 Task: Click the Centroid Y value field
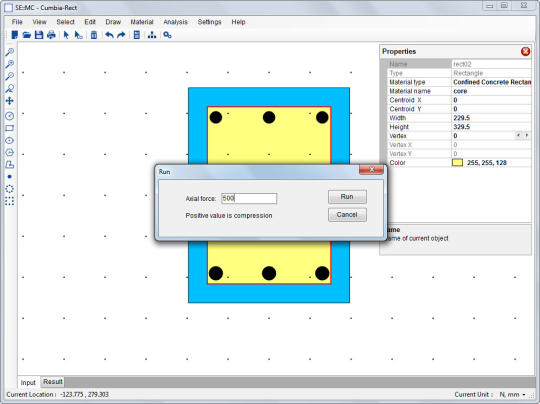click(491, 109)
